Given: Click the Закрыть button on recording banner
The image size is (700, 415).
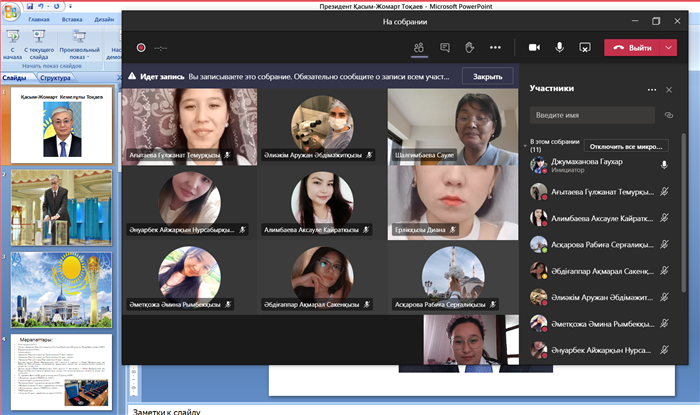Looking at the screenshot, I should [x=487, y=76].
